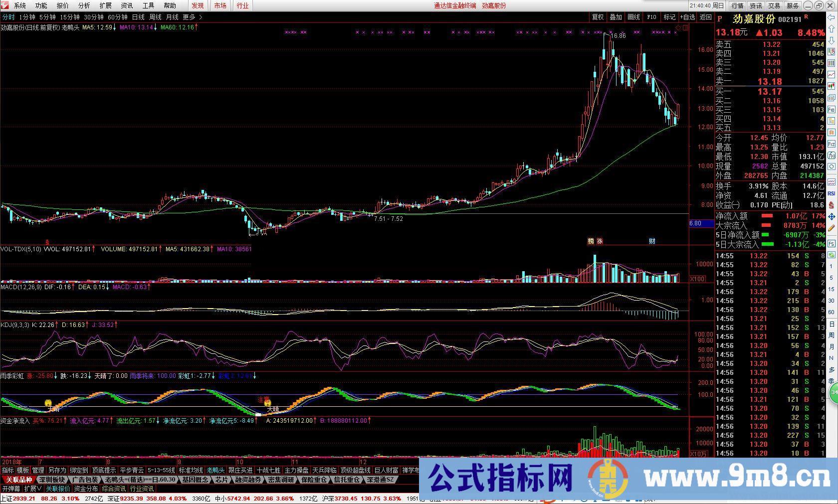Switch to the 周线 weekly chart tab
Viewport: 838px width, 504px height.
tap(155, 16)
